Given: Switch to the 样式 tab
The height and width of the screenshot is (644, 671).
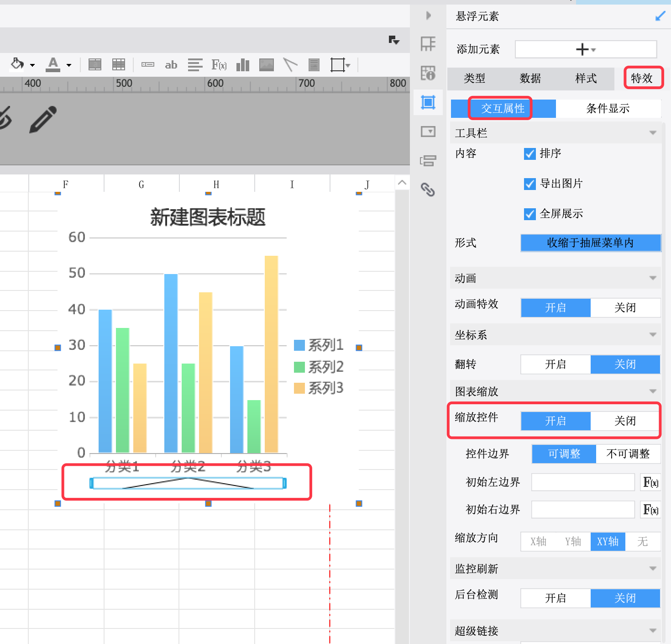Looking at the screenshot, I should [x=586, y=79].
